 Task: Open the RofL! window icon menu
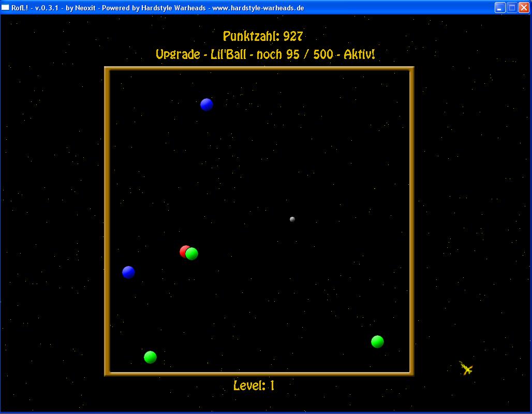click(6, 7)
